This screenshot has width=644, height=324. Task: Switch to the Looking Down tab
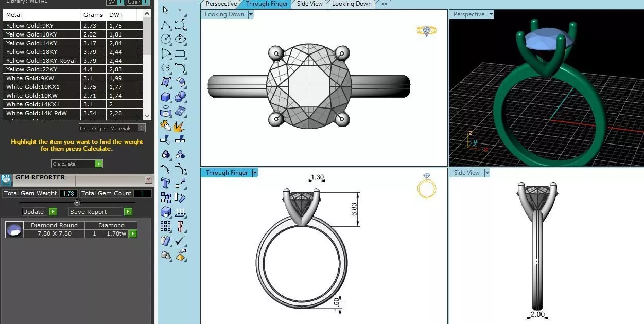[352, 4]
